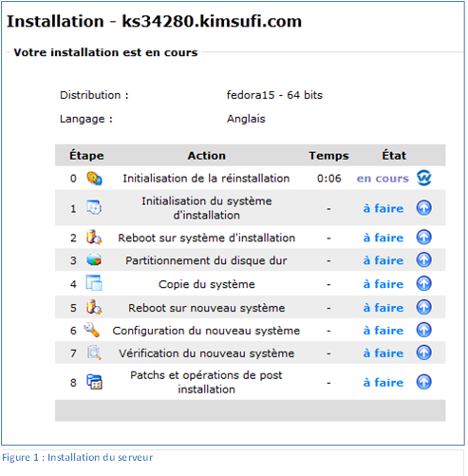Click 'à faire' for Configuration du nouveau système
Viewport: 468px width, 476px height.
[x=384, y=331]
